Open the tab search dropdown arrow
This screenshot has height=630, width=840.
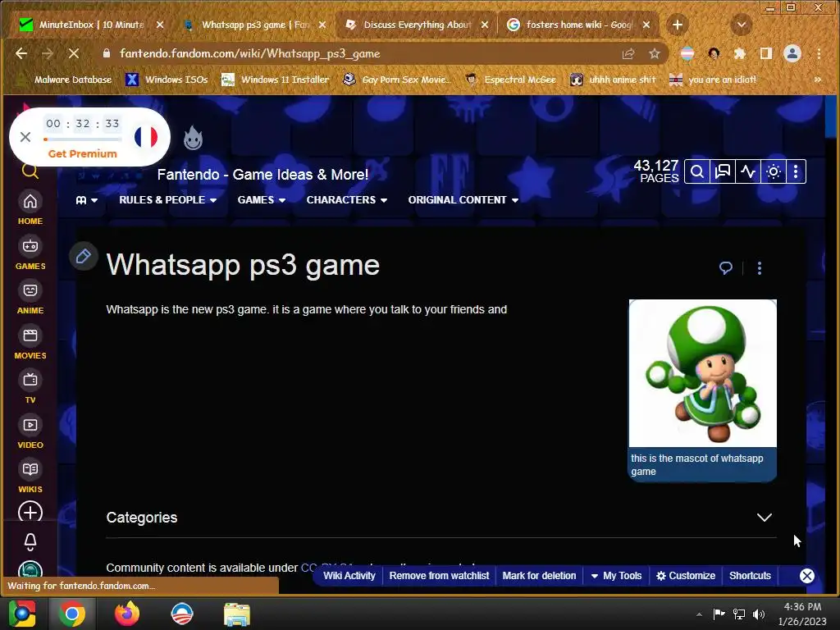[742, 25]
